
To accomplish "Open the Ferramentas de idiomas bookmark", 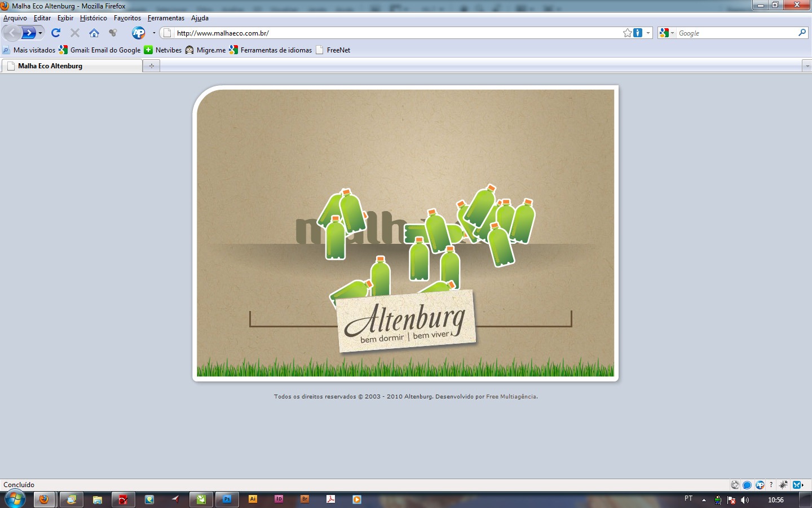I will click(x=271, y=50).
